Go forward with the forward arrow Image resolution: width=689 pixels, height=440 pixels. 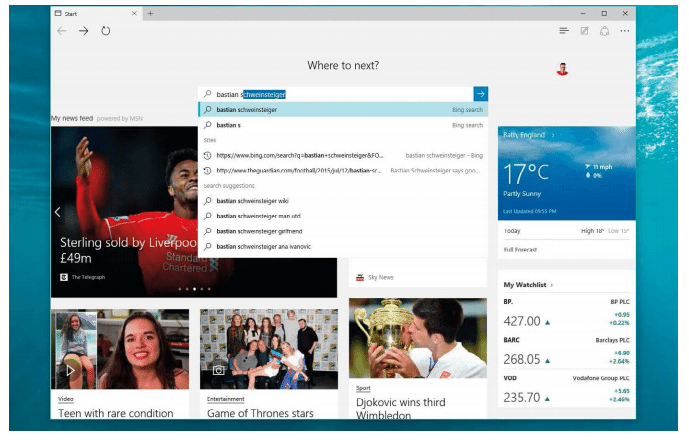pyautogui.click(x=83, y=31)
